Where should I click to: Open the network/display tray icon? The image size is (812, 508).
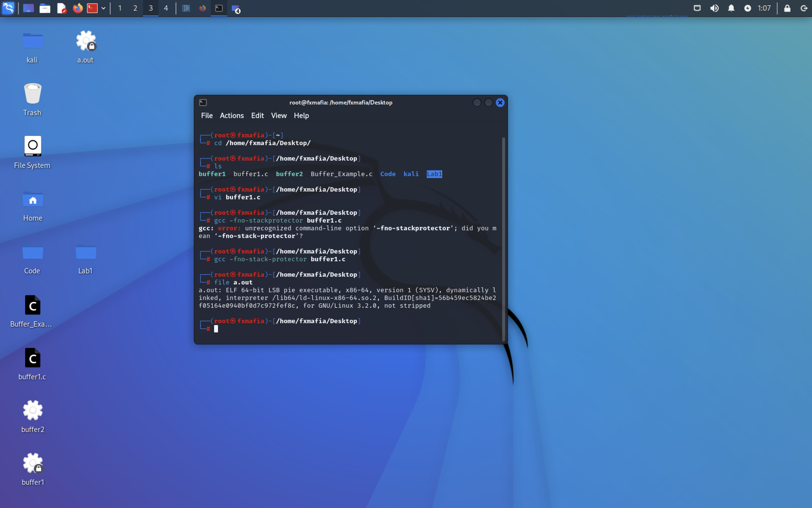pos(697,8)
